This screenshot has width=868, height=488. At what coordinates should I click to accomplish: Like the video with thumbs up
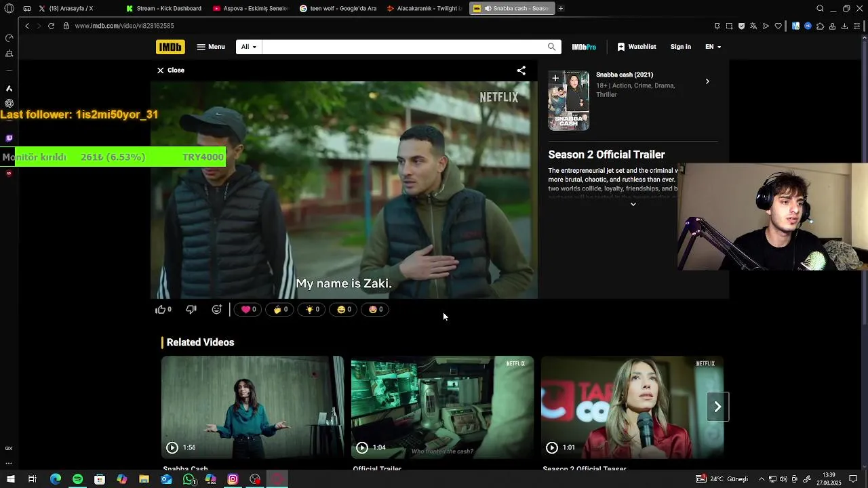[x=163, y=309]
